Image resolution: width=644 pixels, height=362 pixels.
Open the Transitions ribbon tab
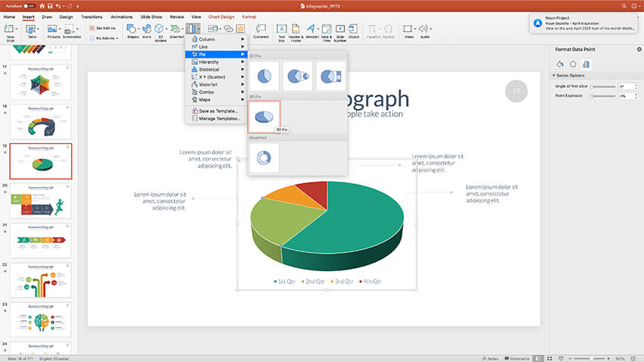point(91,16)
